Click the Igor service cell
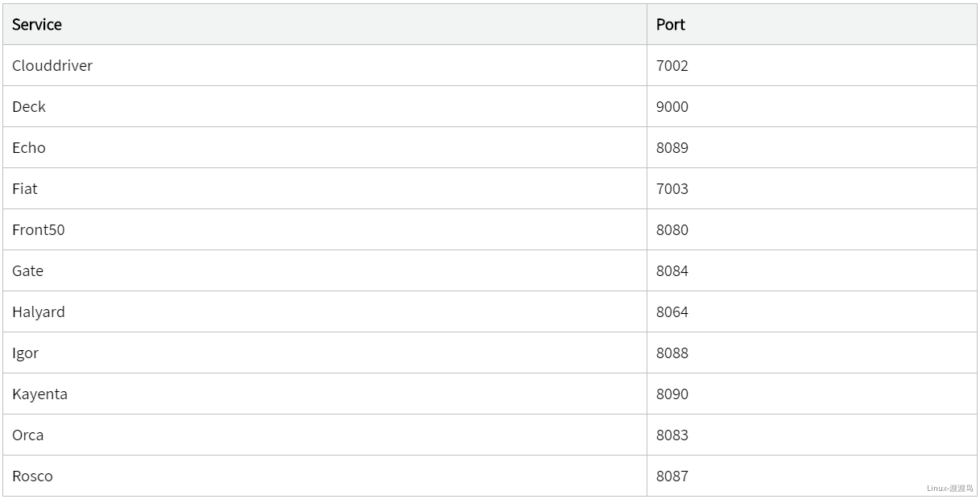 coord(26,353)
